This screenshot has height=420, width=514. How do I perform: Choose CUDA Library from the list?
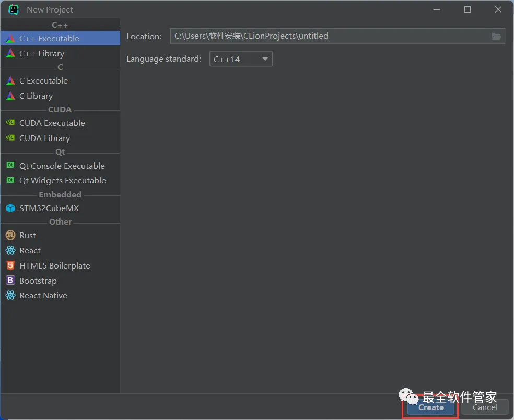[60, 138]
